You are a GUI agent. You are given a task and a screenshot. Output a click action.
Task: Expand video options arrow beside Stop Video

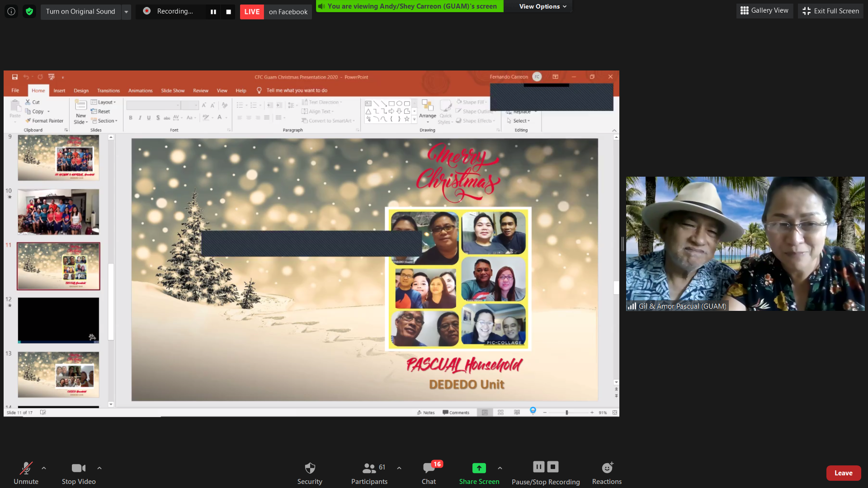99,468
